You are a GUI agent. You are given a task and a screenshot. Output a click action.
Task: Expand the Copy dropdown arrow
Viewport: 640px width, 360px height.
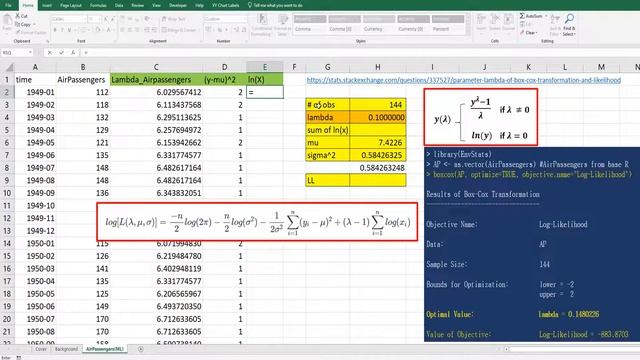[x=34, y=24]
